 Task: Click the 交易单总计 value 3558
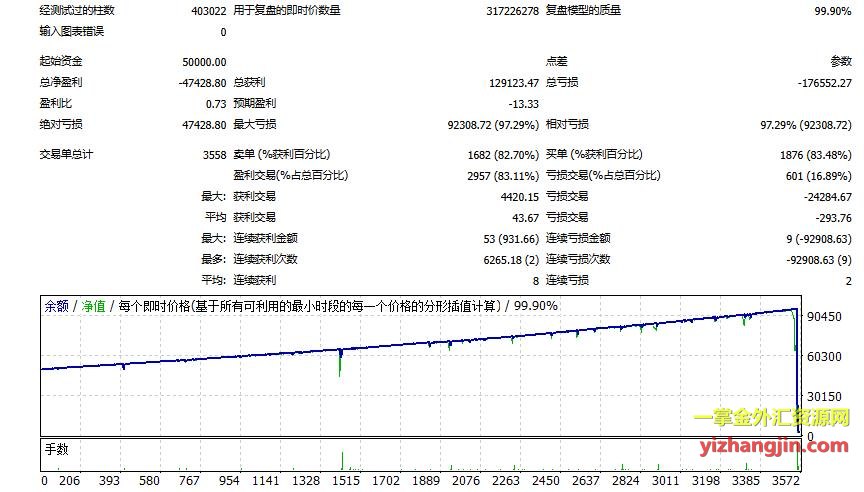pos(212,155)
